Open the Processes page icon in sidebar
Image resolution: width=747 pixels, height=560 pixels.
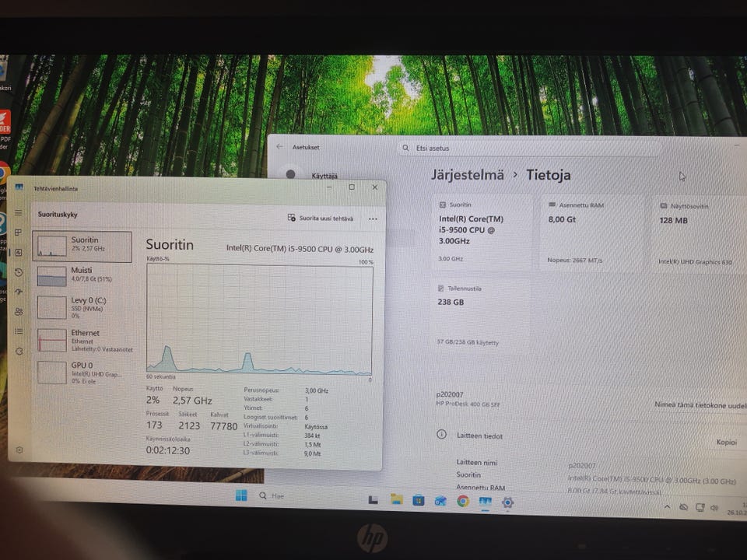[18, 233]
